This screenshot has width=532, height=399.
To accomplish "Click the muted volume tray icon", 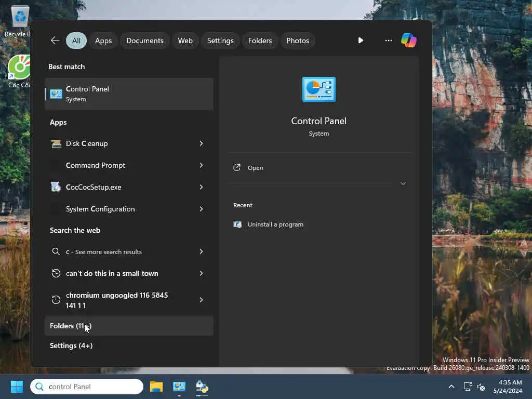I will [x=481, y=387].
